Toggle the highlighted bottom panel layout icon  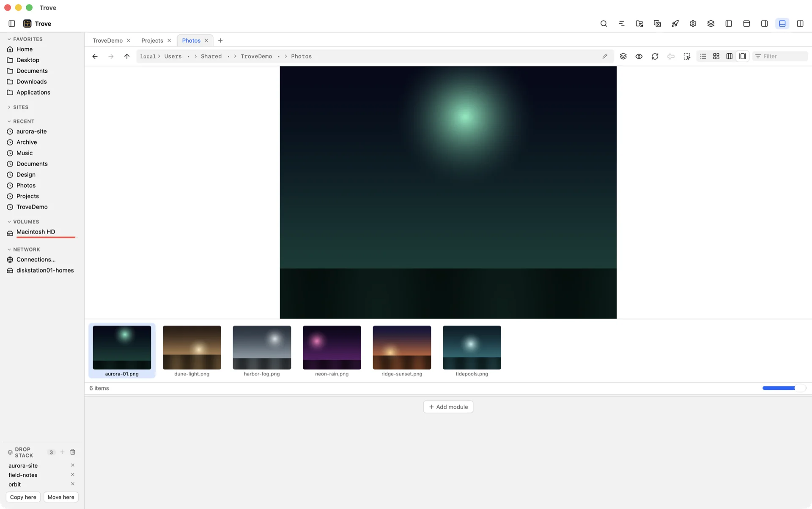(782, 24)
